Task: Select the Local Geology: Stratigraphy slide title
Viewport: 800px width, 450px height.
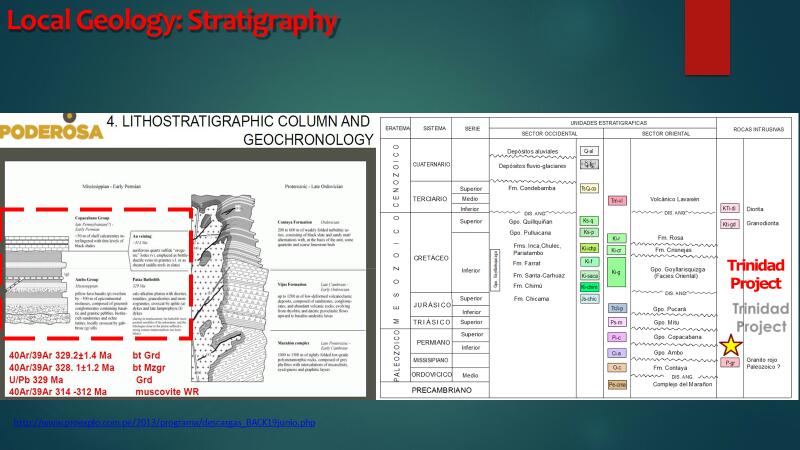Action: click(x=170, y=20)
